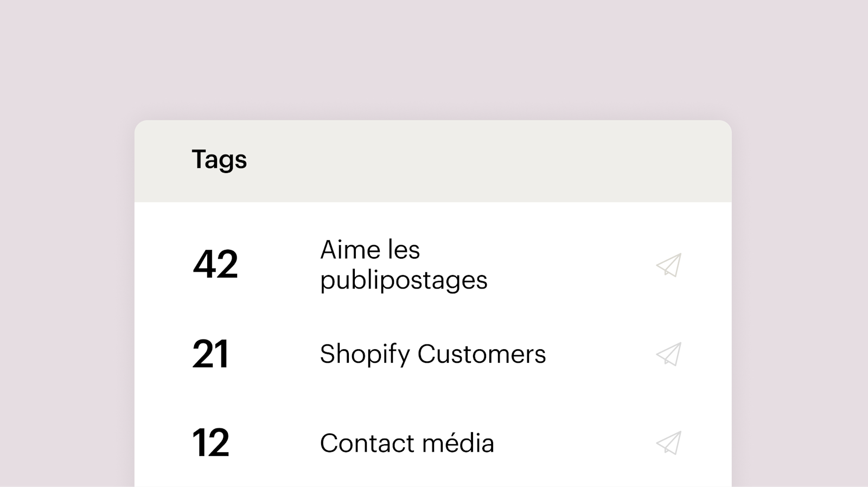Click the Tags heading

pyautogui.click(x=219, y=159)
